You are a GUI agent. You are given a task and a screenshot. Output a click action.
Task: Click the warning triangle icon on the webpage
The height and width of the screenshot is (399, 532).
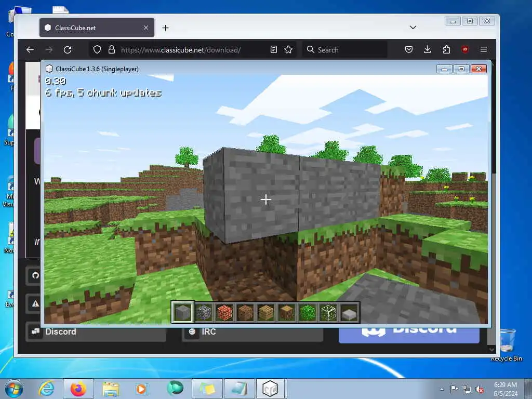click(35, 303)
